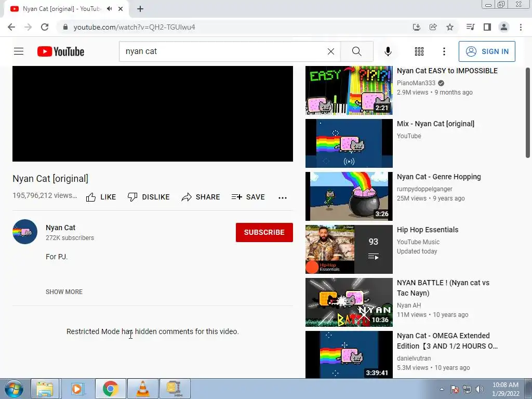The width and height of the screenshot is (532, 399).
Task: Click the 195,796,212 views text
Action: pos(45,195)
